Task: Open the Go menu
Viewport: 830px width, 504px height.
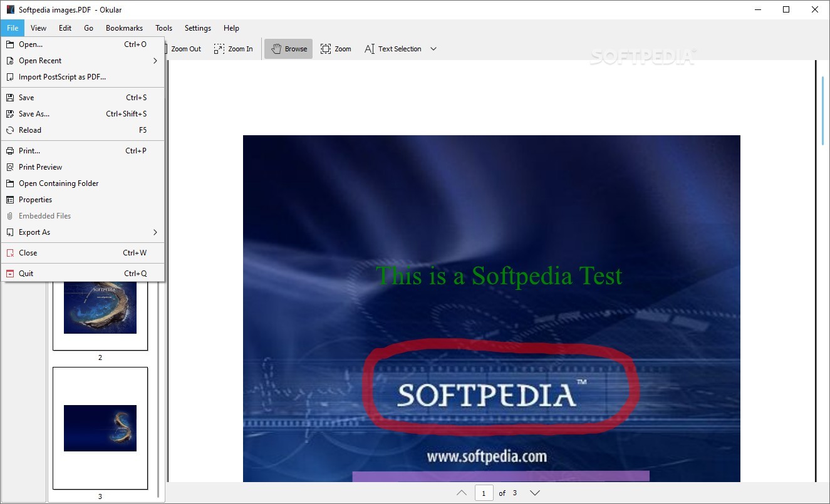Action: pyautogui.click(x=88, y=28)
